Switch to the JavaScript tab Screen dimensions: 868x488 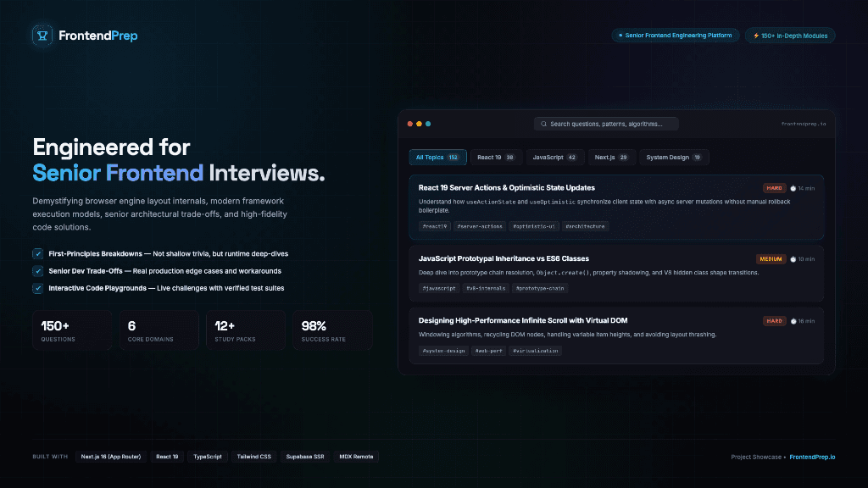tap(554, 157)
